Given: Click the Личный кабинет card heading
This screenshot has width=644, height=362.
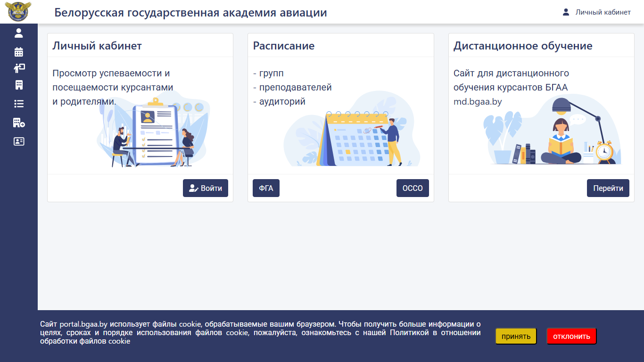Looking at the screenshot, I should 97,46.
